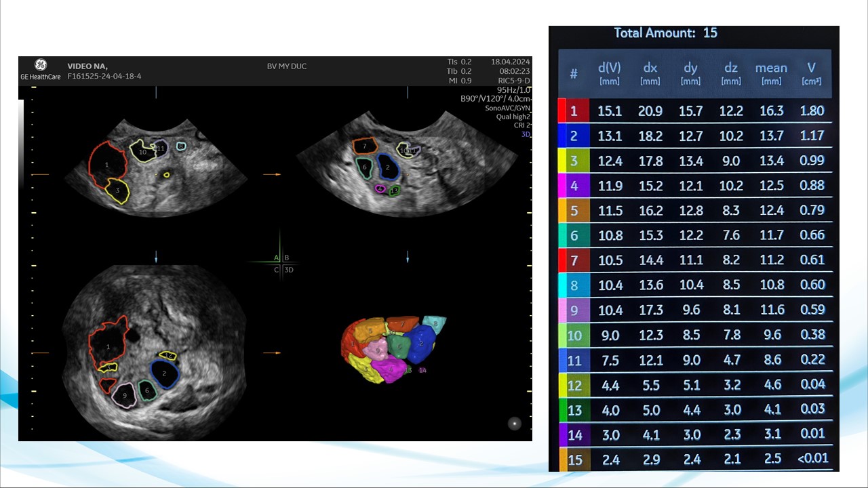The height and width of the screenshot is (488, 868).
Task: Select row 10 in the follicle table
Action: coord(695,335)
